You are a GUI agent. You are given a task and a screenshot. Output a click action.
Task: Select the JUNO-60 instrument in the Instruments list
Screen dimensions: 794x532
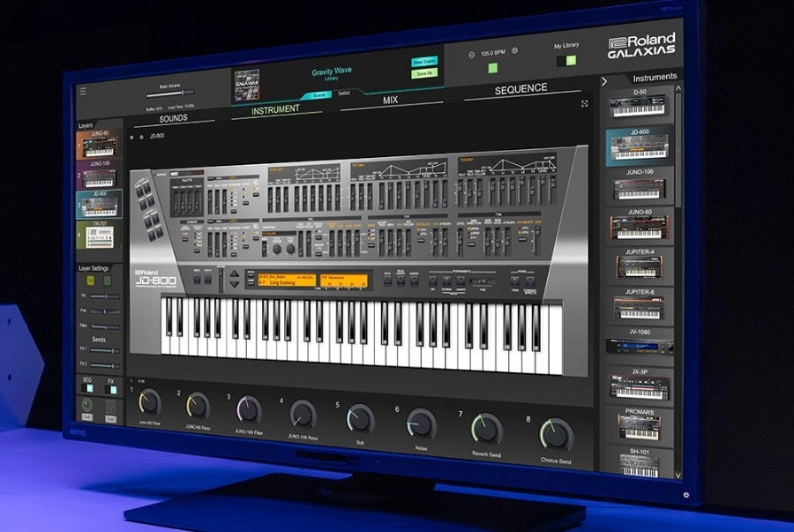coord(640,225)
